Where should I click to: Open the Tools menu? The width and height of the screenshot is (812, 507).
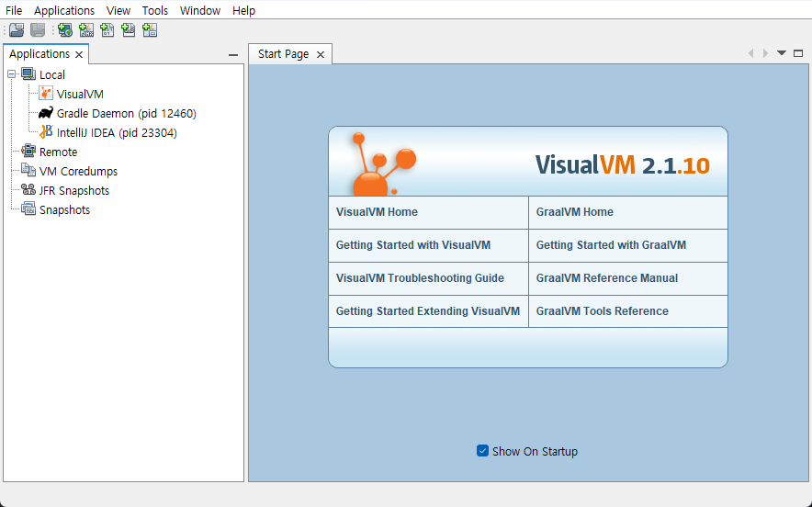pos(154,10)
